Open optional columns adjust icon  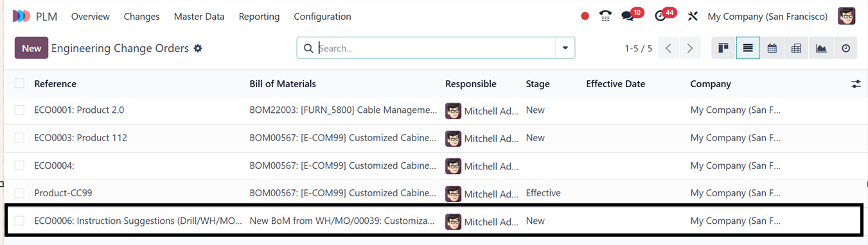click(856, 84)
